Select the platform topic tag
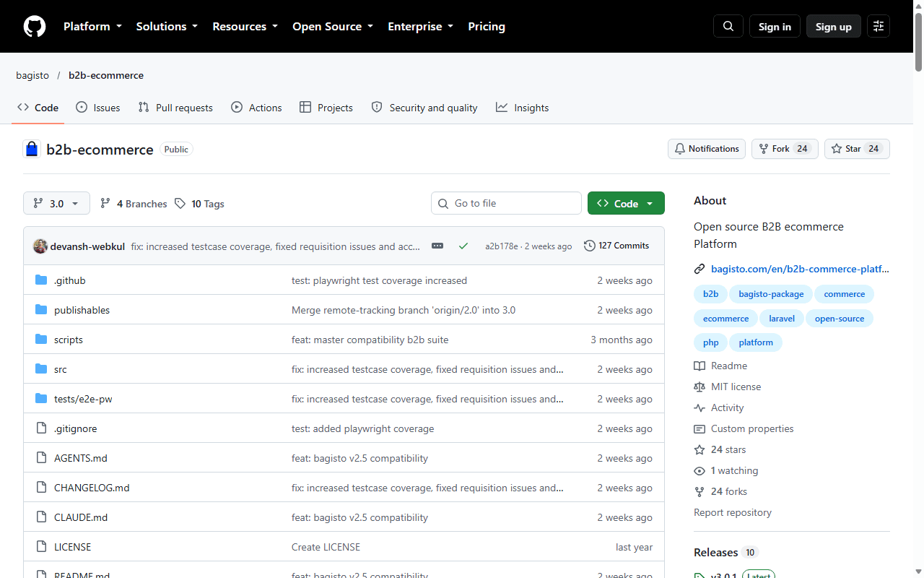Screen dimensions: 924x578 tap(756, 342)
